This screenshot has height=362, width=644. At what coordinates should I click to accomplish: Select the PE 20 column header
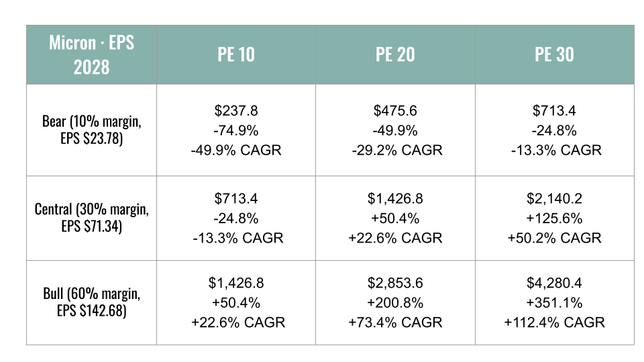395,54
